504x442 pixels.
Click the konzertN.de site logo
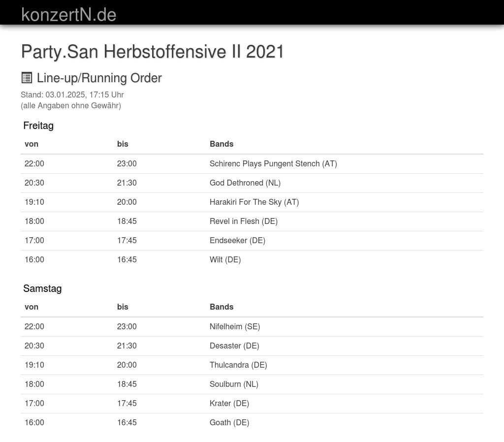[68, 15]
